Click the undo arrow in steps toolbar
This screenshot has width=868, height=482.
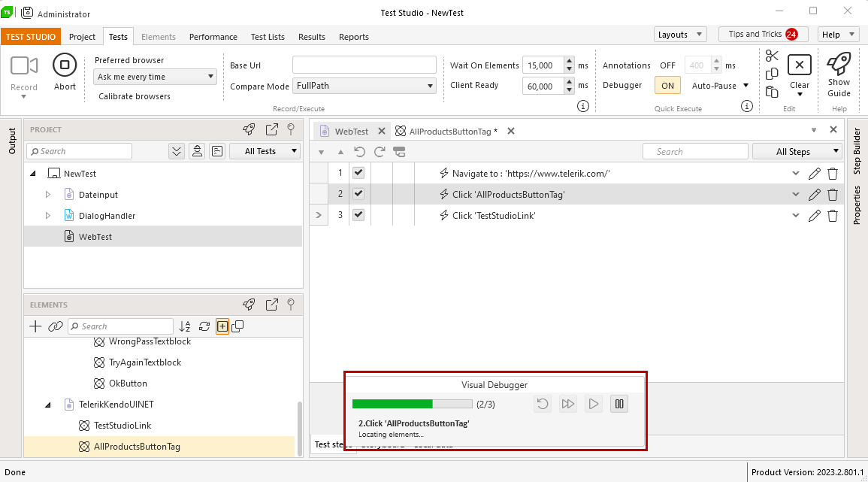click(360, 152)
